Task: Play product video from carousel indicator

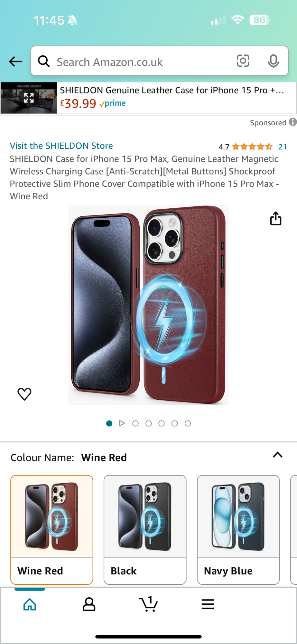Action: coord(122,423)
